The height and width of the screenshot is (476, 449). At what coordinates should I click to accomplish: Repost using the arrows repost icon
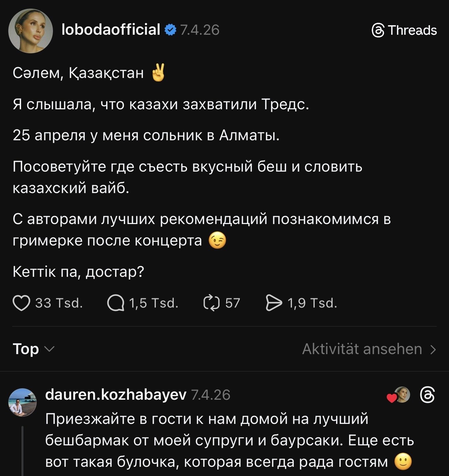click(x=212, y=303)
